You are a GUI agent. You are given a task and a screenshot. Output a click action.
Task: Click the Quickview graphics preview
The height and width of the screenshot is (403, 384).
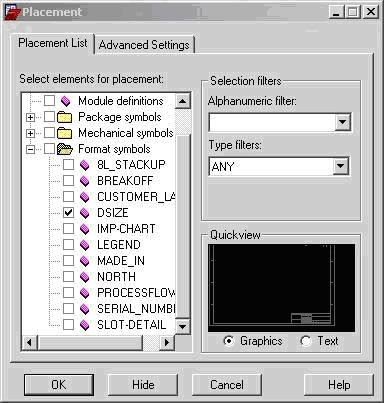tap(281, 288)
